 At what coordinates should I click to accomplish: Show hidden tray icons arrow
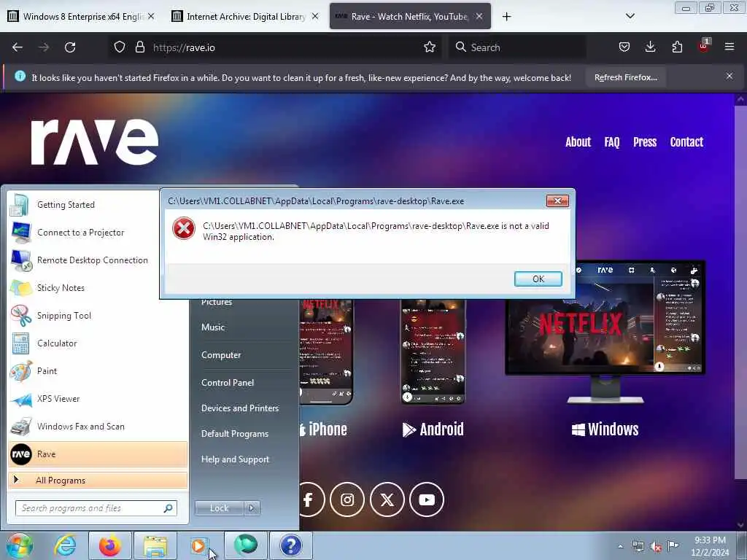tap(620, 546)
